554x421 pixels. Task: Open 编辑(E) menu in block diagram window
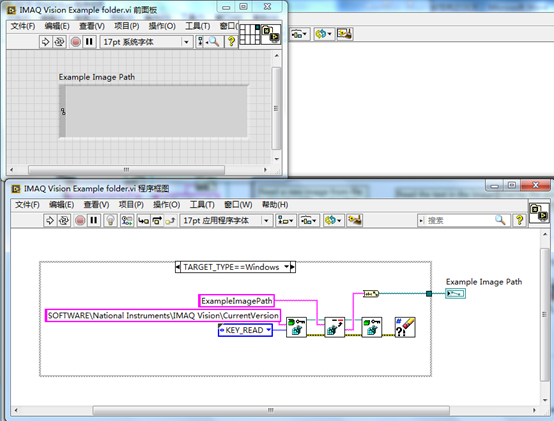(x=61, y=205)
